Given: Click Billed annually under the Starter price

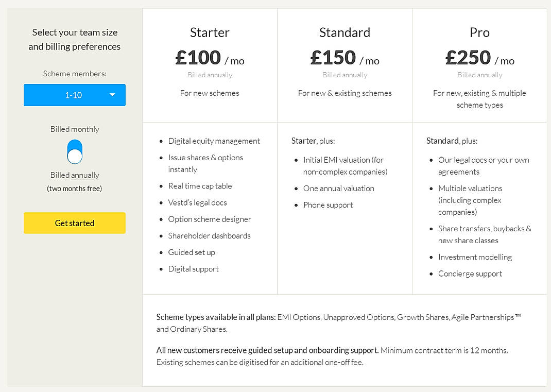Looking at the screenshot, I should pyautogui.click(x=210, y=74).
